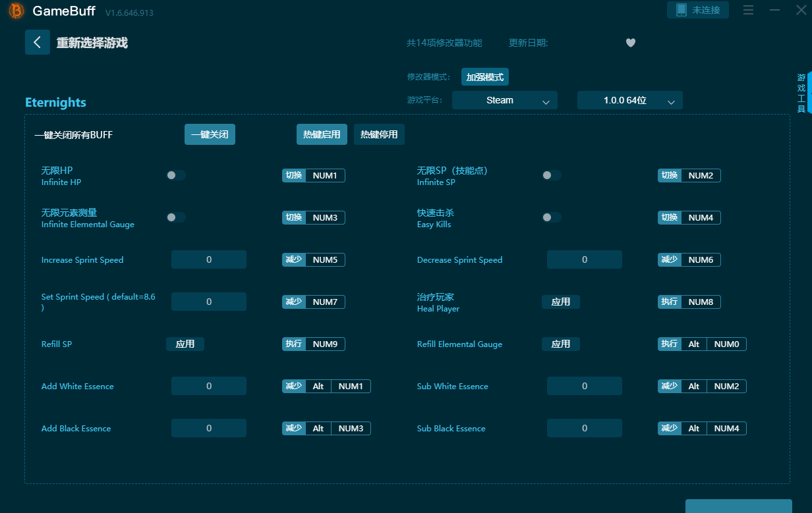Click 一键关闭所有BUFF label

pyautogui.click(x=73, y=135)
